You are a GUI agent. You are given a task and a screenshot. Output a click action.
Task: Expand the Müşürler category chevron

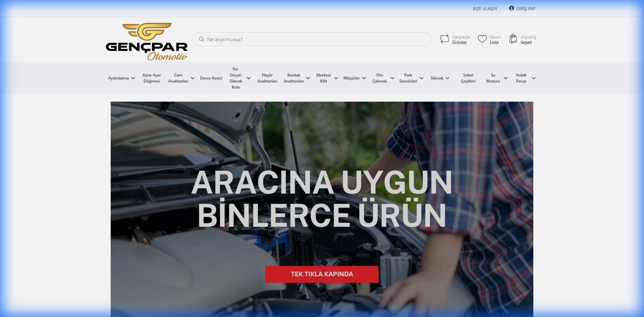coord(364,78)
